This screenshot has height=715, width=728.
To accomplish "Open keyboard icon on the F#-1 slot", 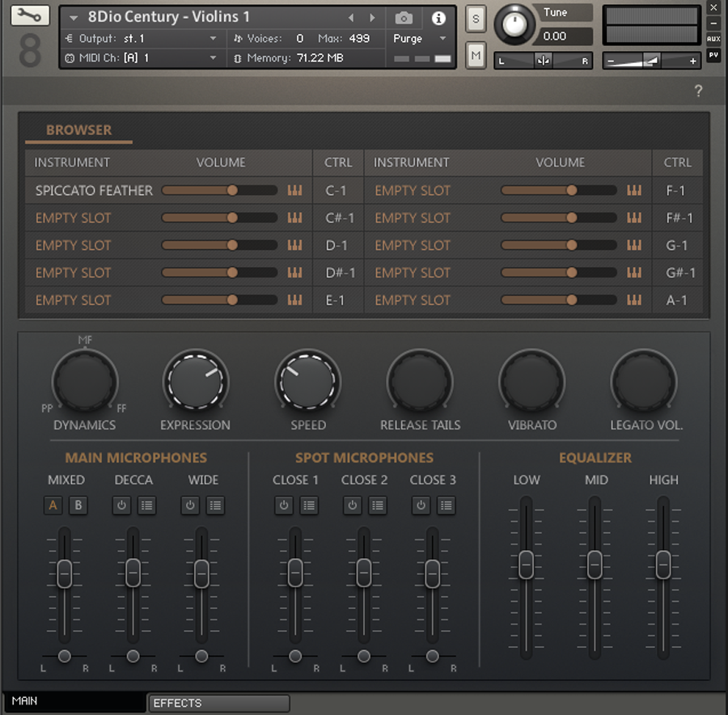I will click(633, 218).
